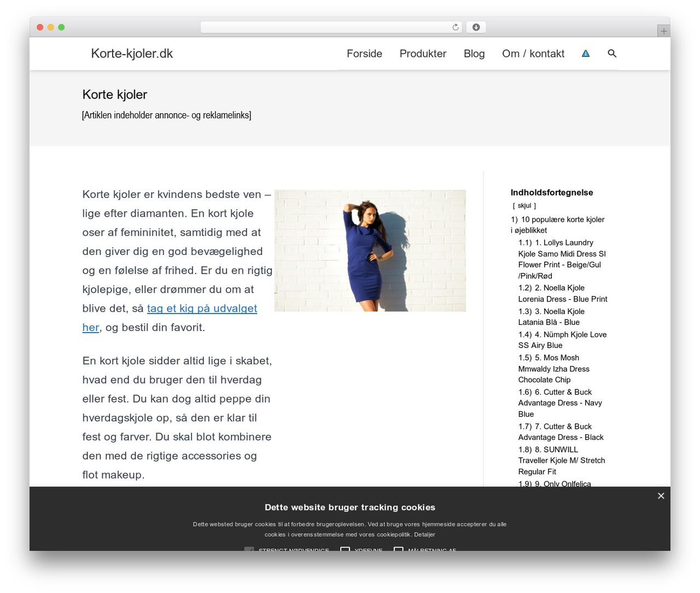Screen dimensions: 700x593
Task: Open the Blog menu item
Action: pyautogui.click(x=474, y=54)
